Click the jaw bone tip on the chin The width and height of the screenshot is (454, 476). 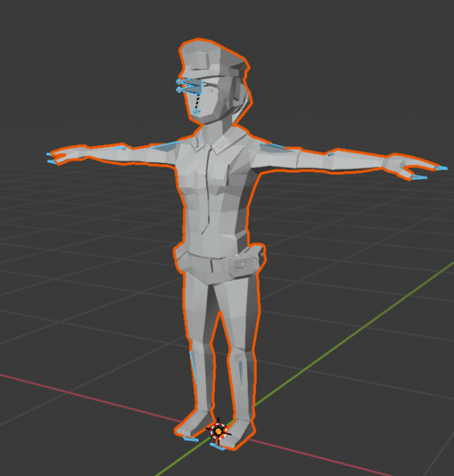tap(196, 112)
